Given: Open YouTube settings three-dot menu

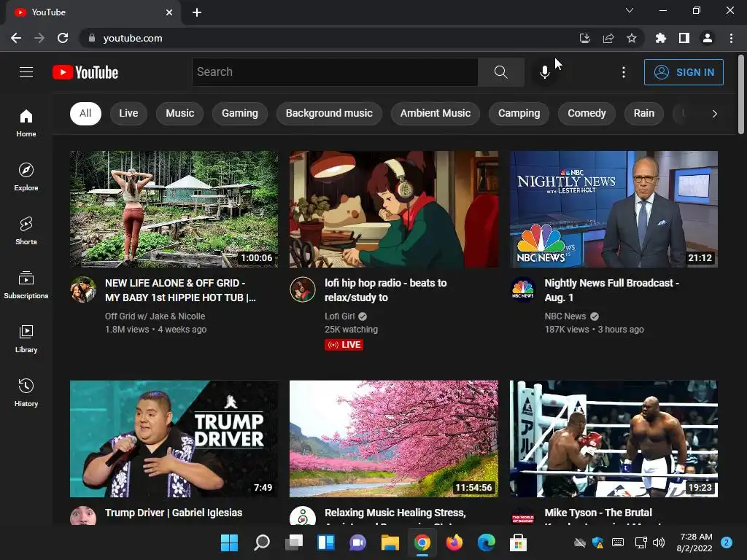Looking at the screenshot, I should pos(624,72).
